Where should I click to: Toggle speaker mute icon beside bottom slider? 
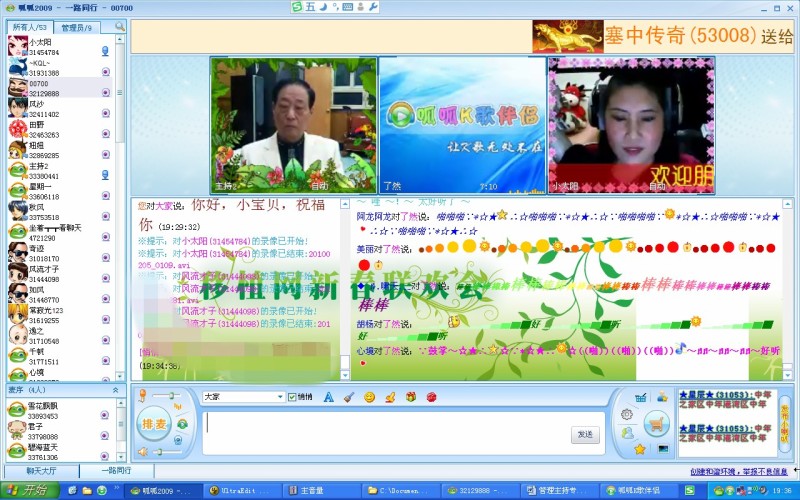[143, 452]
